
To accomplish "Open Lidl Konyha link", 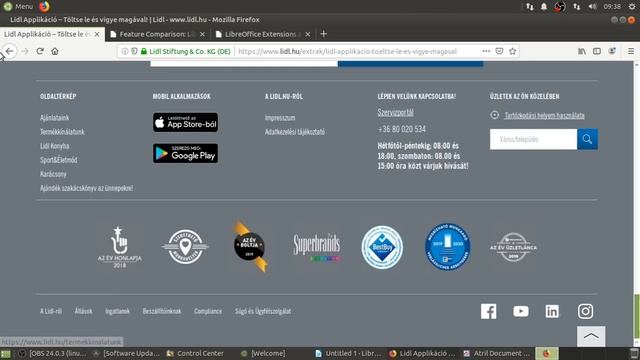I will [x=54, y=146].
